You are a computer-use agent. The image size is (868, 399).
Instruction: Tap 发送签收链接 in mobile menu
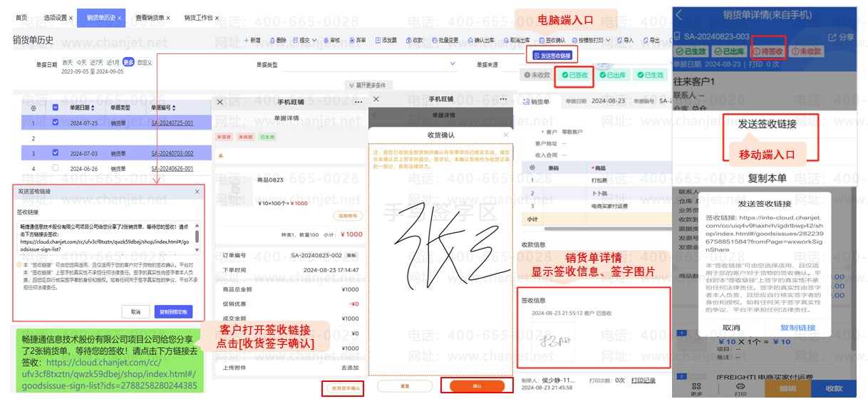pos(766,123)
